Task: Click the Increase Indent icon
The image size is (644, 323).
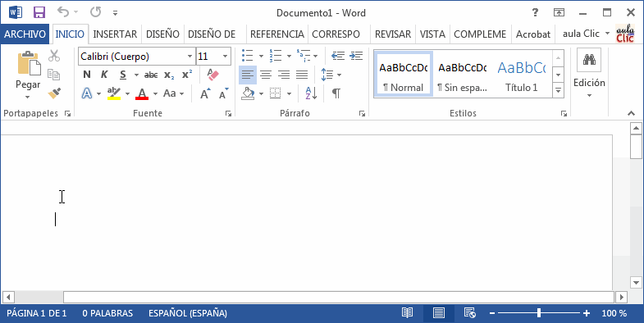Action: point(356,56)
